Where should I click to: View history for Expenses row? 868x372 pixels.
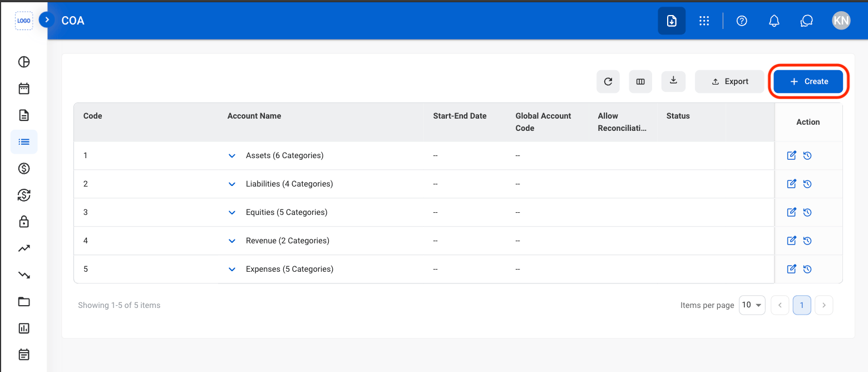807,269
